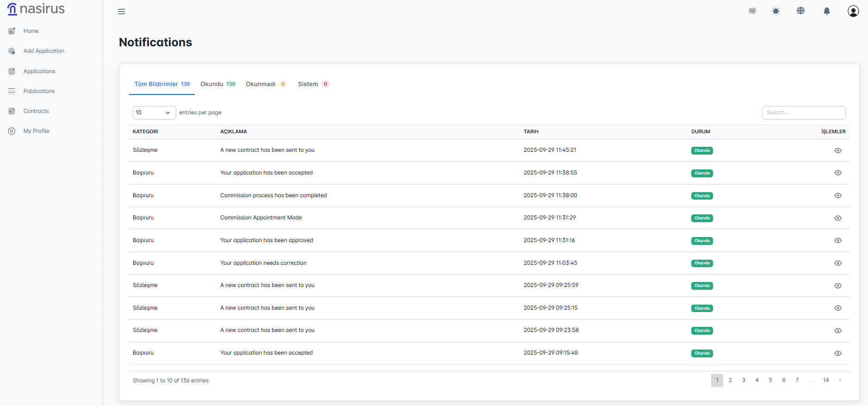
Task: Open the chat messages icon
Action: [x=752, y=11]
